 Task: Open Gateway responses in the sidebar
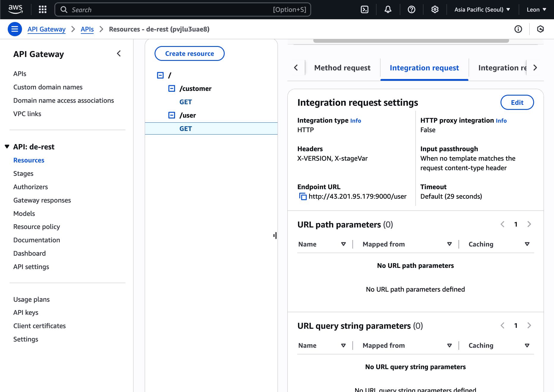42,200
